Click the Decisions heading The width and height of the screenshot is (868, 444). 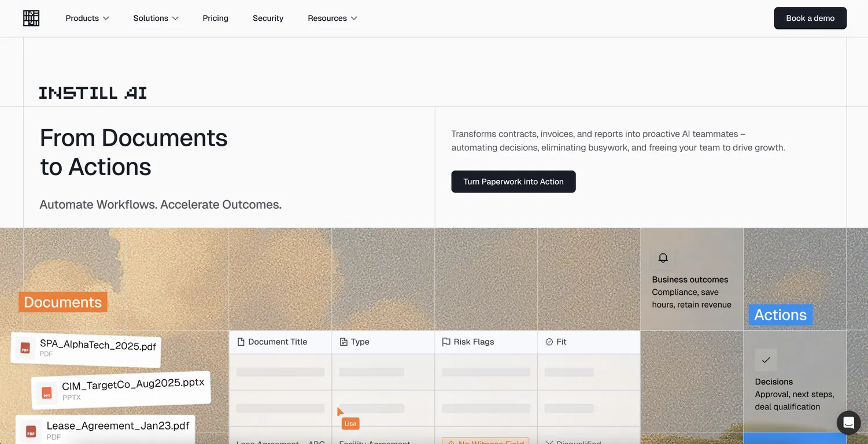(x=774, y=382)
